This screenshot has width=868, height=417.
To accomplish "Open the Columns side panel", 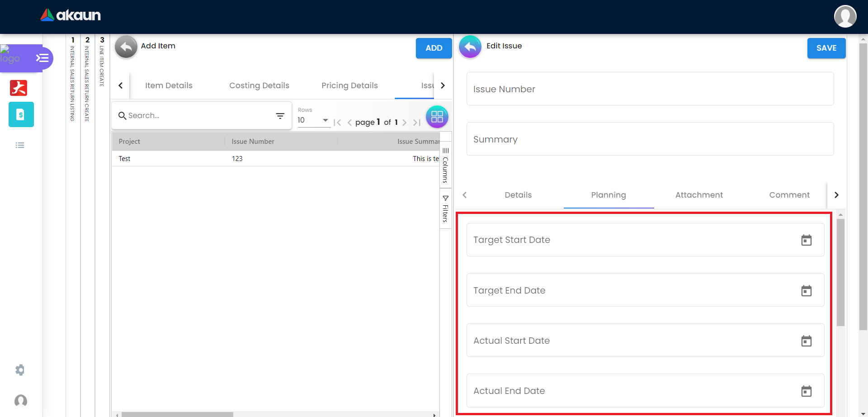I will click(445, 165).
